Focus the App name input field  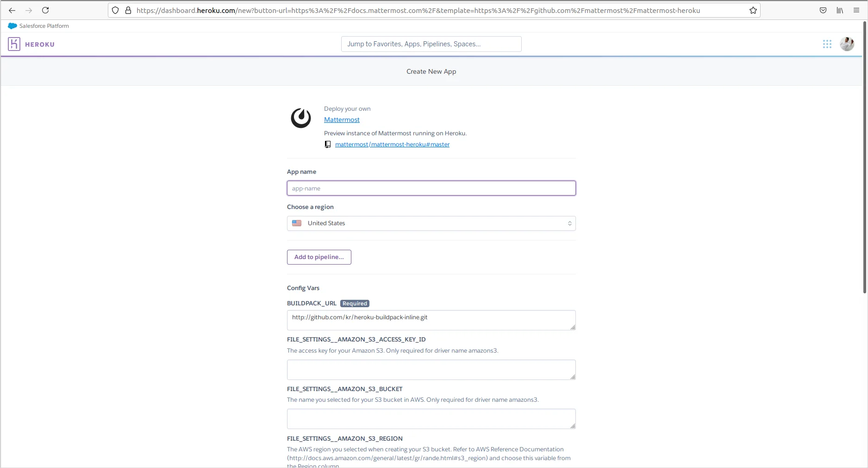pyautogui.click(x=431, y=188)
